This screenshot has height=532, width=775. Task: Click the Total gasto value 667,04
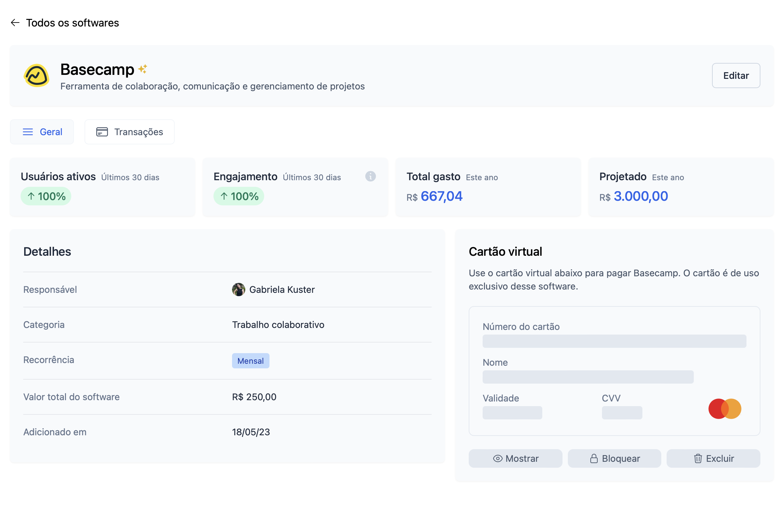click(442, 196)
